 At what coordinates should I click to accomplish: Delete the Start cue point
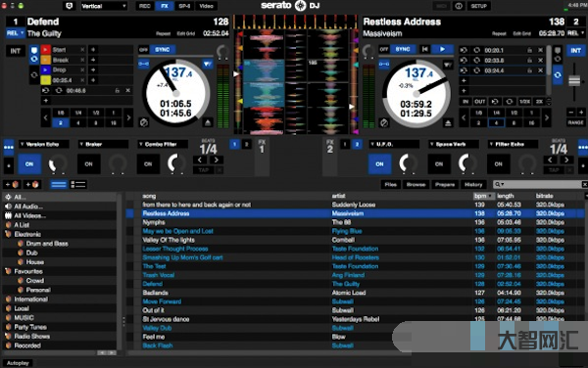82,50
